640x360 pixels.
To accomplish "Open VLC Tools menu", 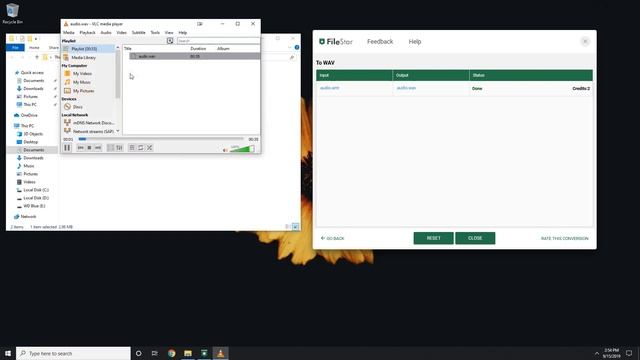I will click(155, 33).
